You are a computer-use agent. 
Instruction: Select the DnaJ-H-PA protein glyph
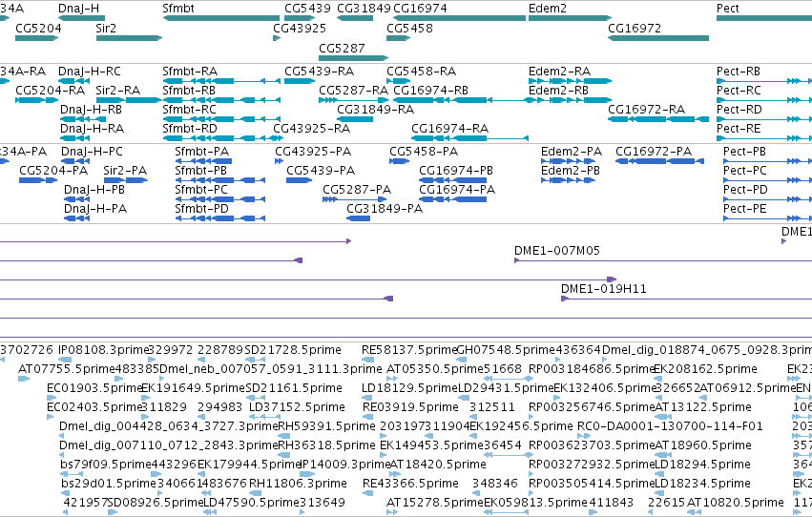click(x=76, y=218)
